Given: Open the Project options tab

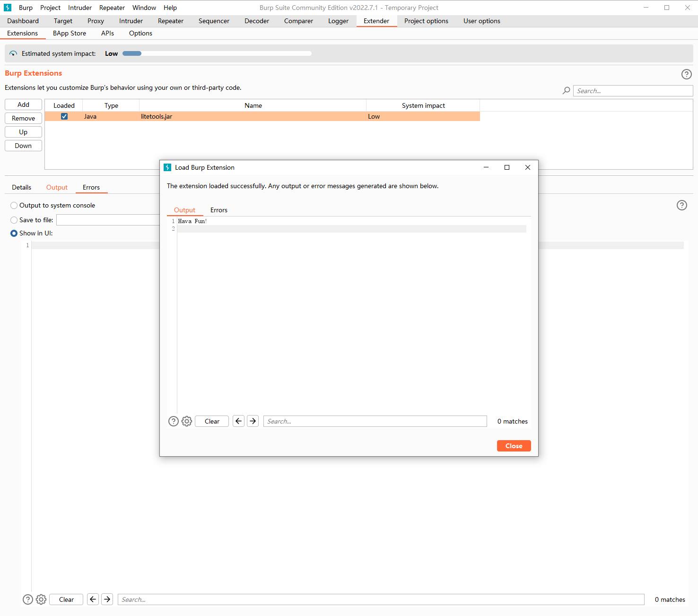Looking at the screenshot, I should 426,21.
